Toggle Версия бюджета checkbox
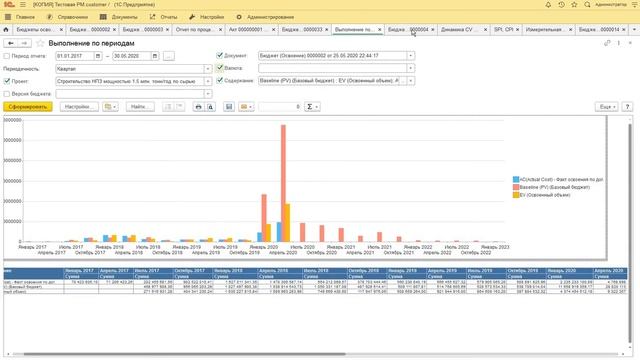This screenshot has height=360, width=640. (7, 94)
